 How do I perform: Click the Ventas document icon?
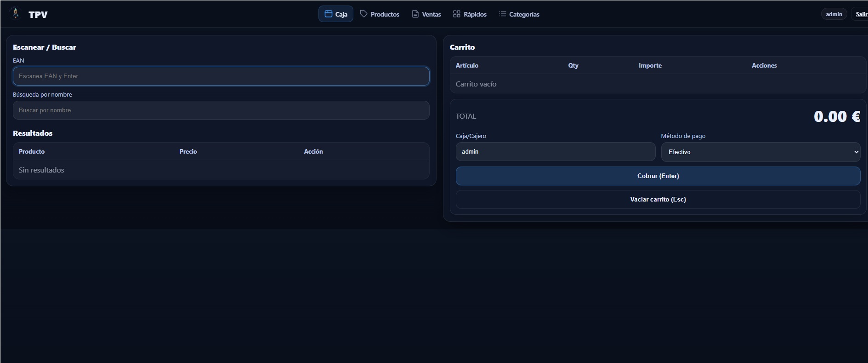[x=415, y=14]
